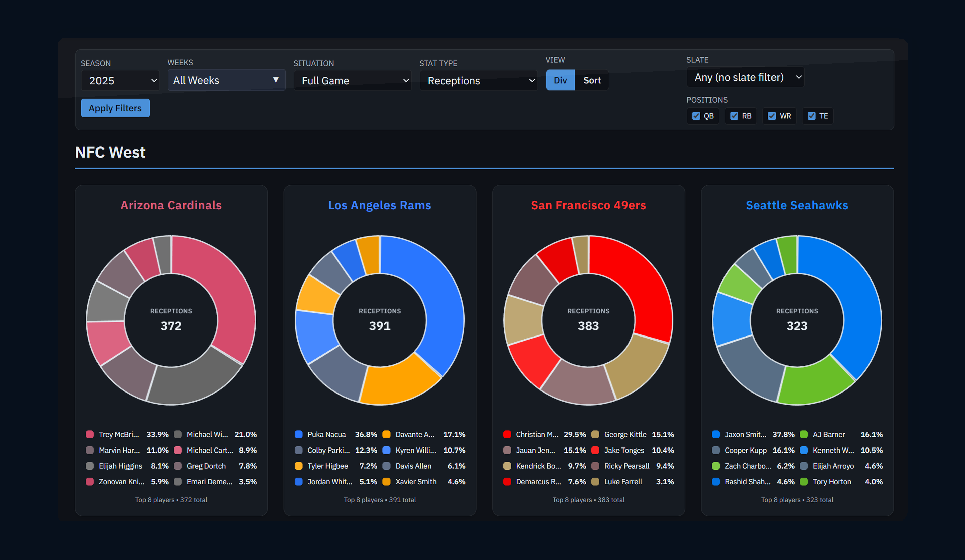This screenshot has height=560, width=965.
Task: Click Xavier Smith legend swatch
Action: pyautogui.click(x=387, y=482)
